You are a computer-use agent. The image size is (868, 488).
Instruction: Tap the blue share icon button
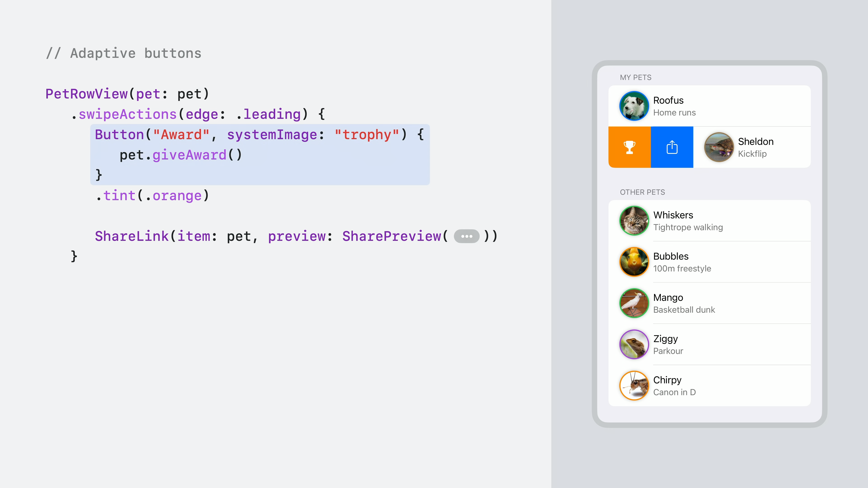[672, 147]
